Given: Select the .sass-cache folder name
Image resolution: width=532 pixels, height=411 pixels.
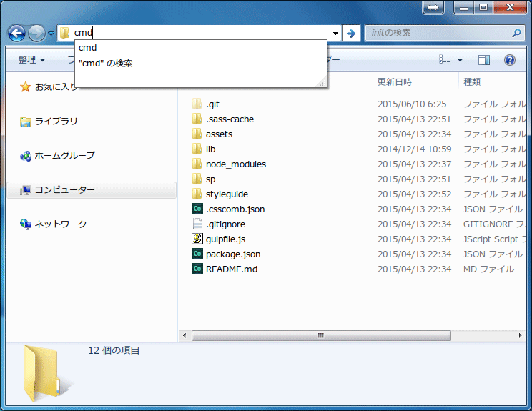Looking at the screenshot, I should pos(230,119).
